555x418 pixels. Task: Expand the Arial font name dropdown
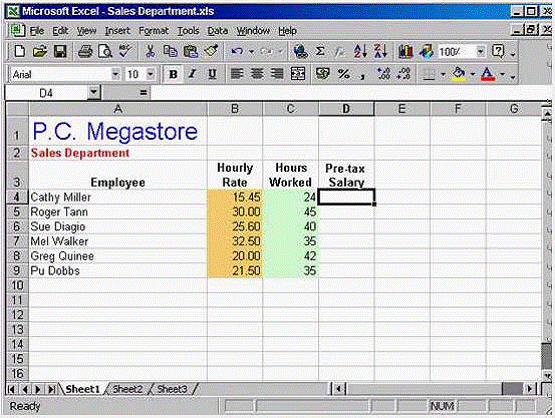tap(115, 74)
